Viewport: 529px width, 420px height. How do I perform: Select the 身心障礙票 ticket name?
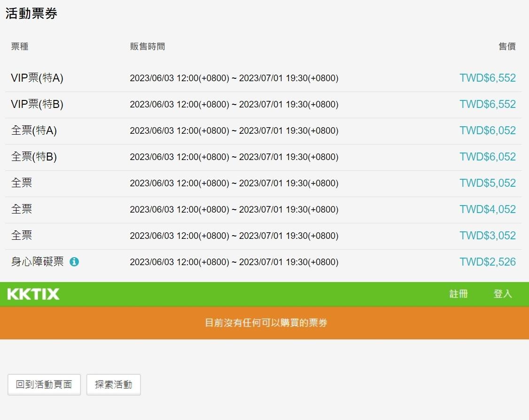tap(38, 261)
